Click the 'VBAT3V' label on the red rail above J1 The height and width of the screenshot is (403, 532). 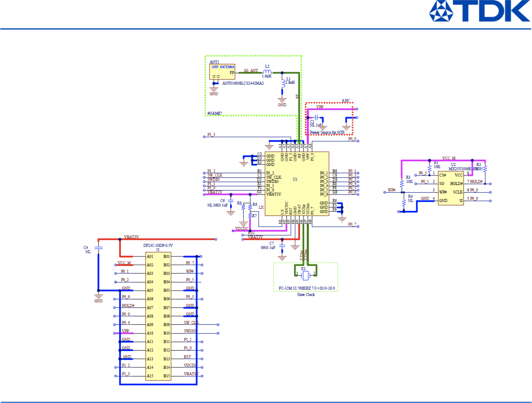pos(131,237)
